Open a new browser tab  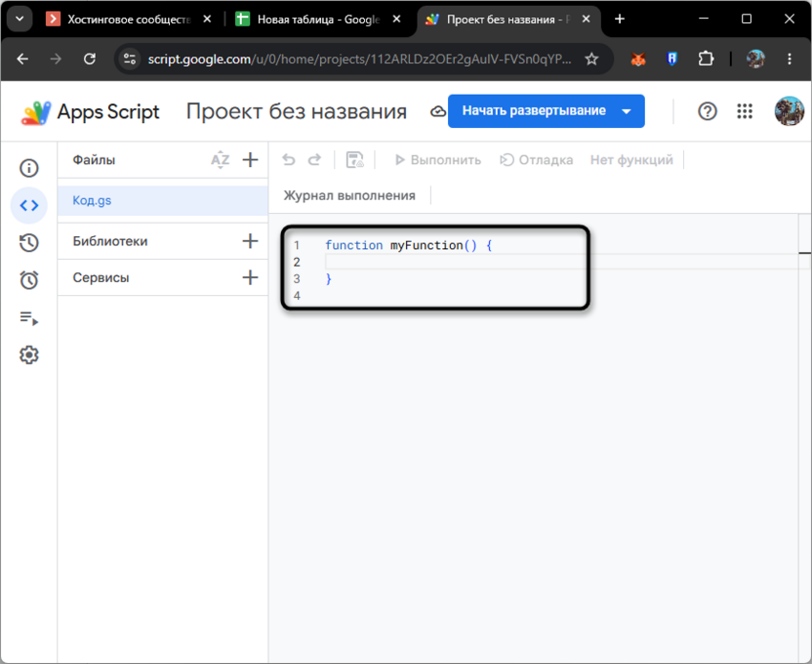point(620,20)
